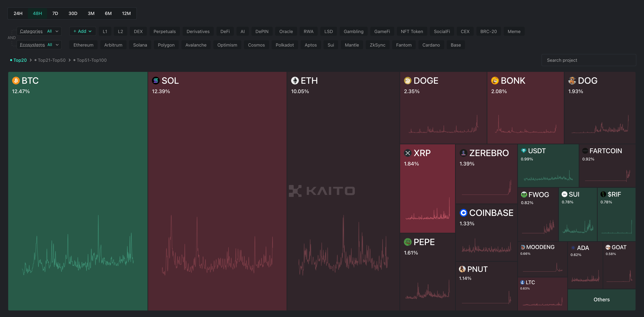Select the 48H time range

point(37,13)
